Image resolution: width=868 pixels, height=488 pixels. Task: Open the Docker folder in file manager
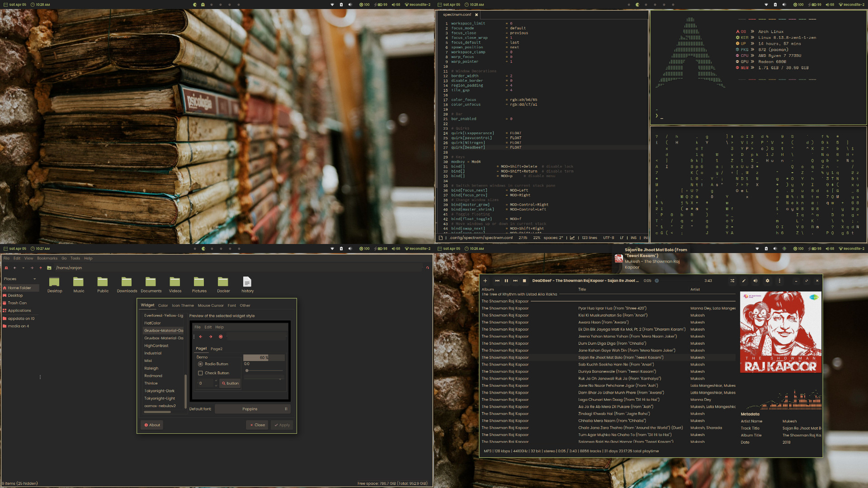[x=223, y=282]
